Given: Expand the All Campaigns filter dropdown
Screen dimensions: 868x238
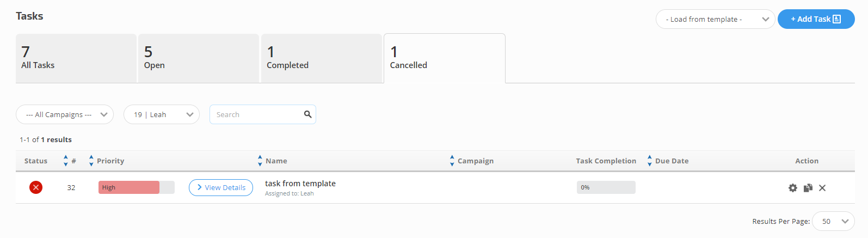Looking at the screenshot, I should [65, 114].
